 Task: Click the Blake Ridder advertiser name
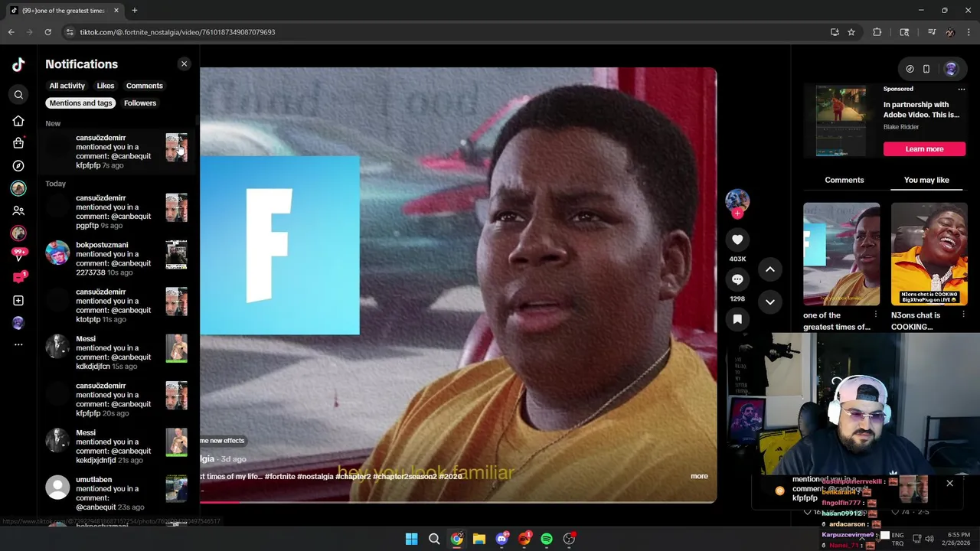pyautogui.click(x=901, y=127)
